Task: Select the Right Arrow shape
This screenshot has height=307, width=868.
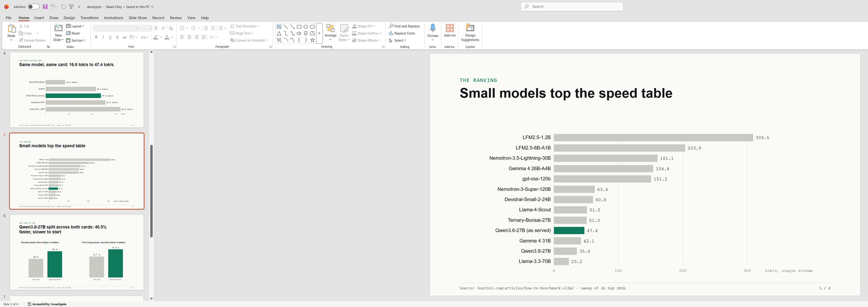Action: [x=299, y=33]
